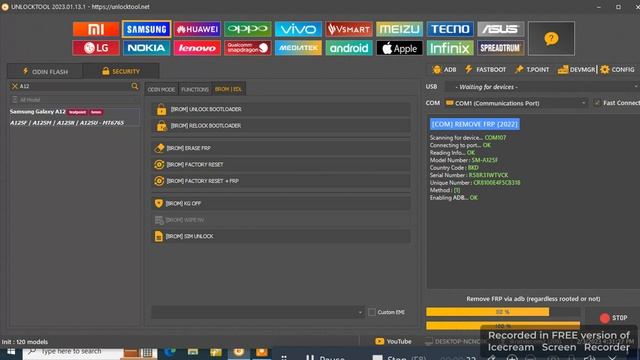
Task: Stop the running operation
Action: click(x=613, y=318)
